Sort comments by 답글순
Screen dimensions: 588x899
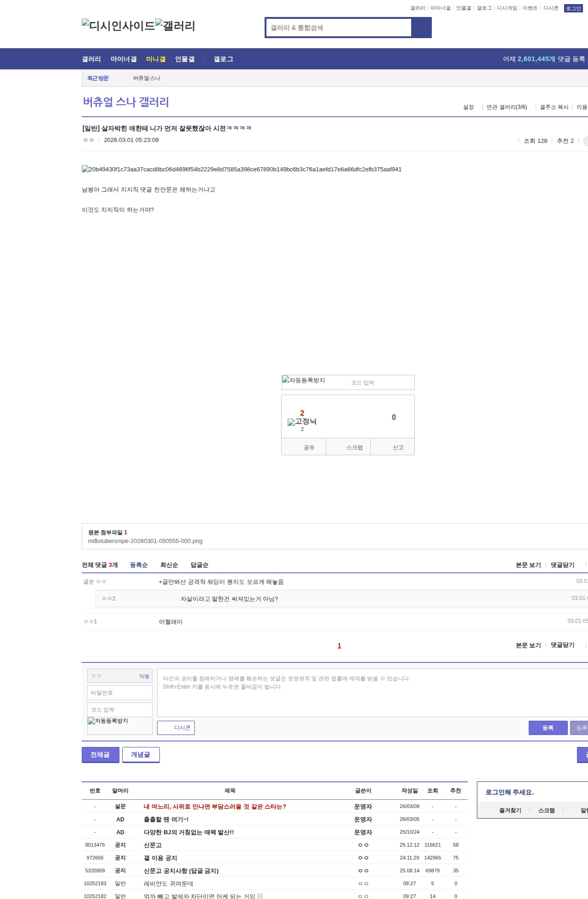[199, 565]
